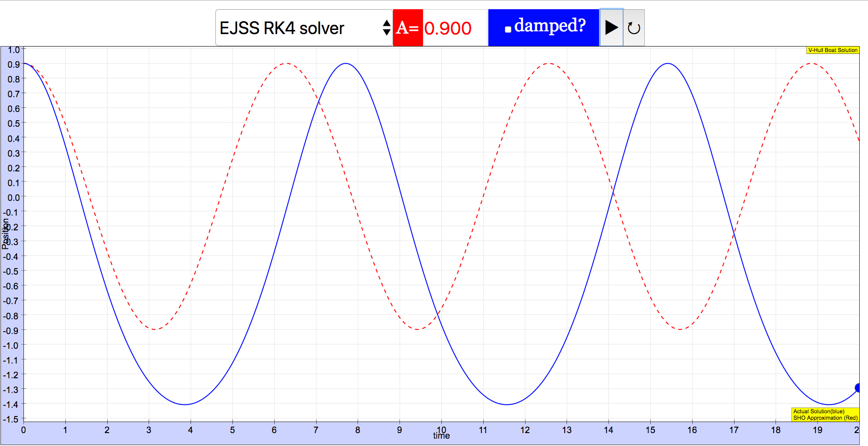
Task: Start the simulation with the play button
Action: tap(611, 28)
